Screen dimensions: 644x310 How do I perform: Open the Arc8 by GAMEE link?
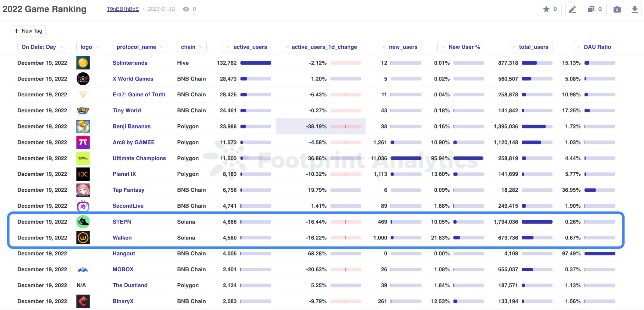(x=134, y=142)
